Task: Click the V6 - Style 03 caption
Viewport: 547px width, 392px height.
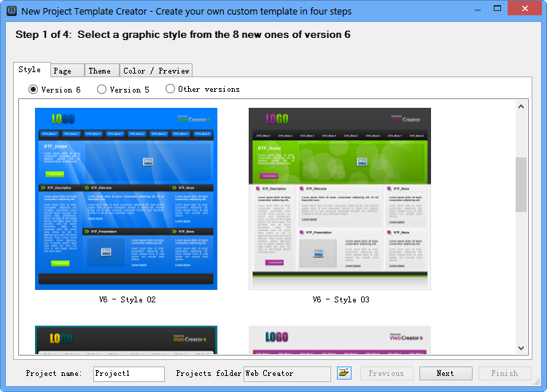Action: 341,299
